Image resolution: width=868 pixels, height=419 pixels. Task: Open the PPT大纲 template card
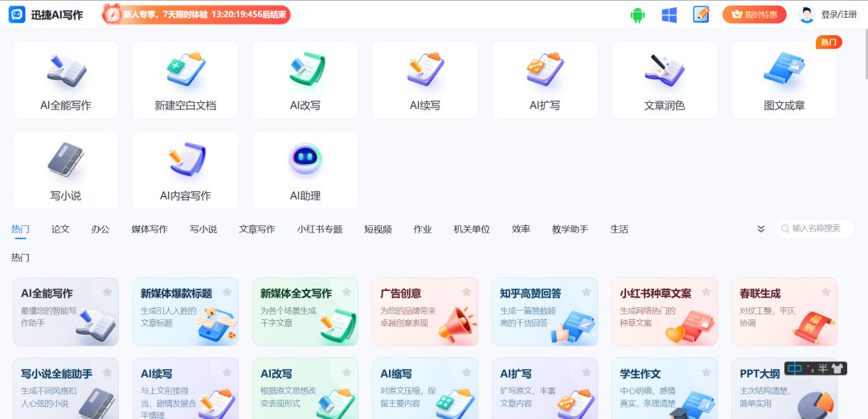tap(784, 388)
